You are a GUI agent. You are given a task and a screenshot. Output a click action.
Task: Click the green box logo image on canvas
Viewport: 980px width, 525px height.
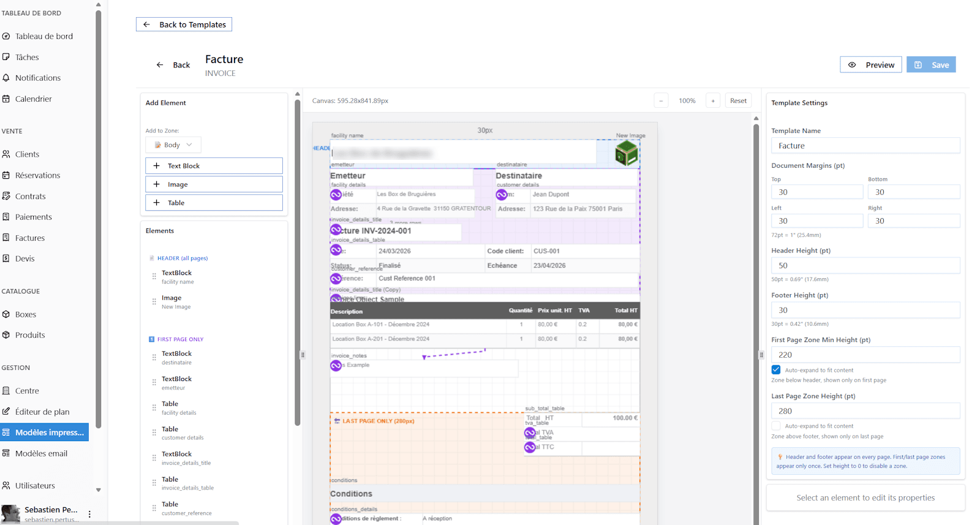[626, 153]
